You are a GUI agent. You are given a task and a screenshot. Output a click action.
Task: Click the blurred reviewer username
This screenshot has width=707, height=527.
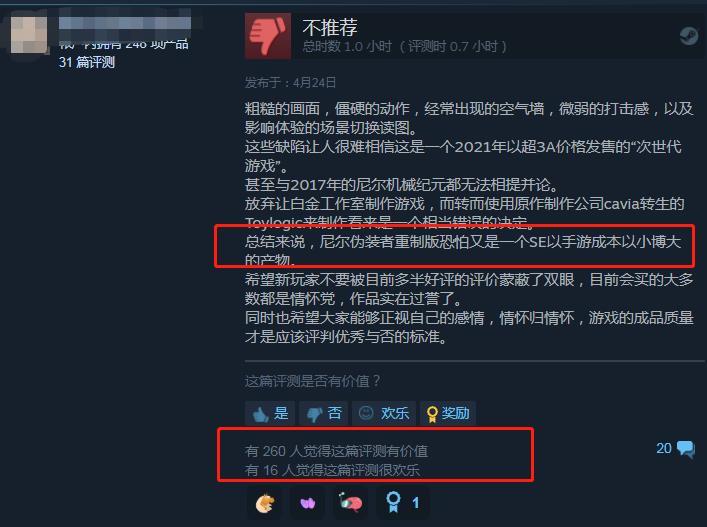(x=125, y=23)
